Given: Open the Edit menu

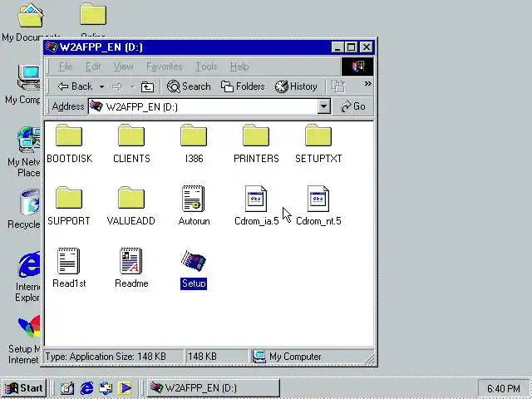Looking at the screenshot, I should tap(93, 66).
